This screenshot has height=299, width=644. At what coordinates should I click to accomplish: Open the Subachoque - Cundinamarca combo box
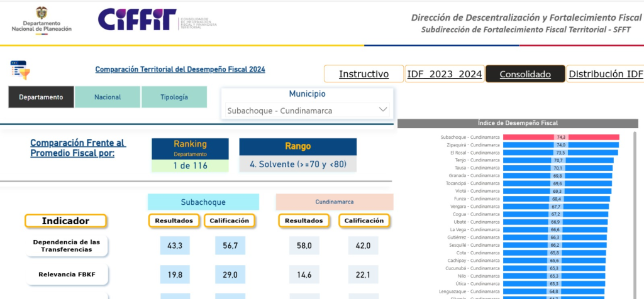[307, 111]
